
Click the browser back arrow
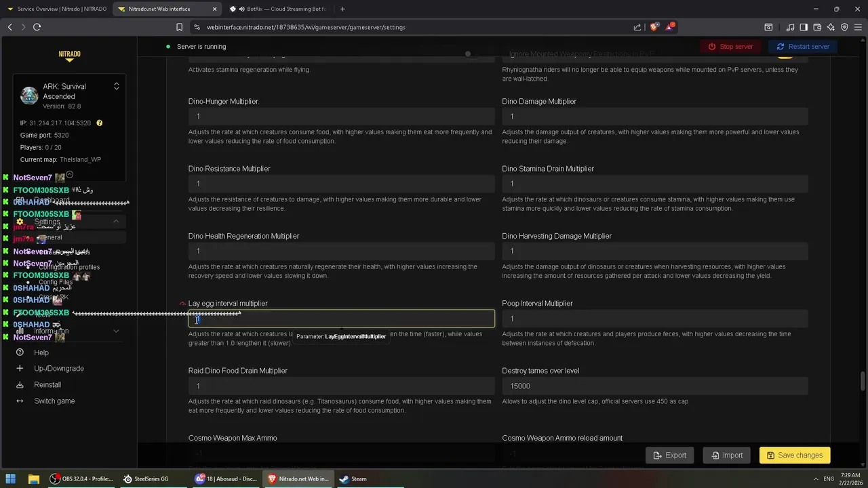[10, 27]
